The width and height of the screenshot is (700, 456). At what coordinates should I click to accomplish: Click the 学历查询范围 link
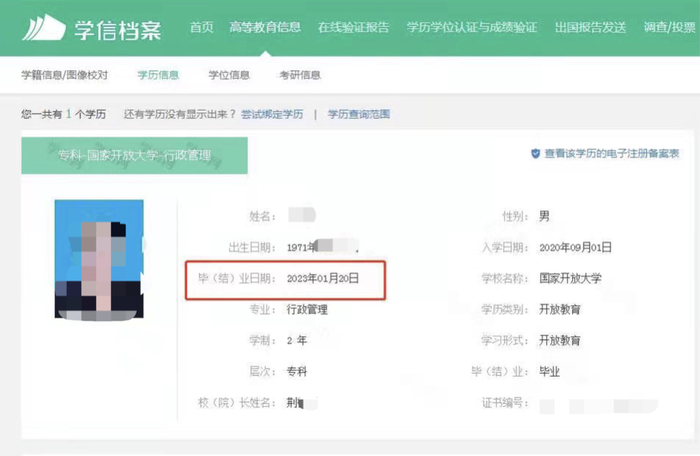[359, 114]
